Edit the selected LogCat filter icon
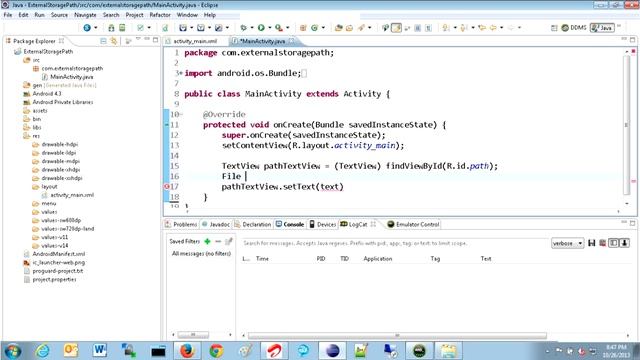Image resolution: width=640 pixels, height=360 pixels. coord(229,242)
